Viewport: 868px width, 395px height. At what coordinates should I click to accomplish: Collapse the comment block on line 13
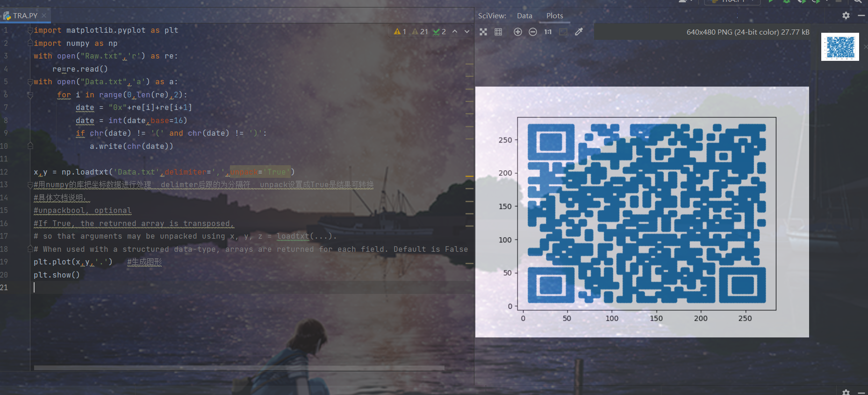[30, 185]
